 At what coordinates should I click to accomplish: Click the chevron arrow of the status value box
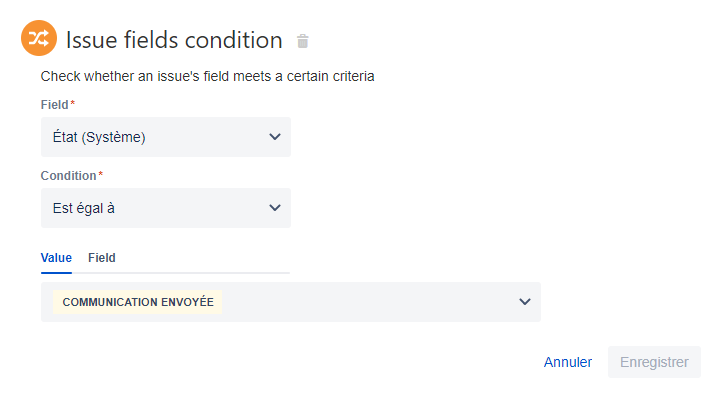tap(525, 302)
